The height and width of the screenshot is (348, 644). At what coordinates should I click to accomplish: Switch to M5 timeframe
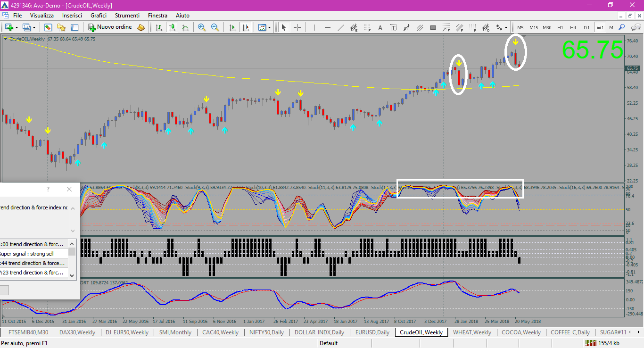point(520,27)
